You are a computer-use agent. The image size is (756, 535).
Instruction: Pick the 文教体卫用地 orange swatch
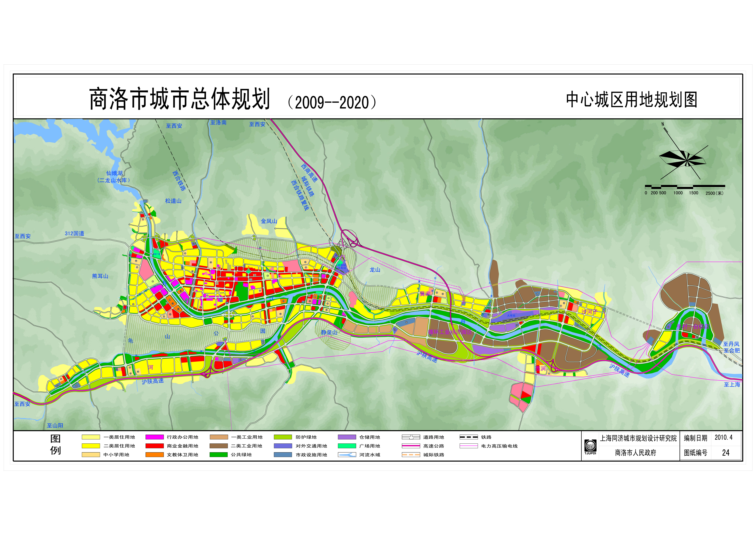(x=155, y=455)
